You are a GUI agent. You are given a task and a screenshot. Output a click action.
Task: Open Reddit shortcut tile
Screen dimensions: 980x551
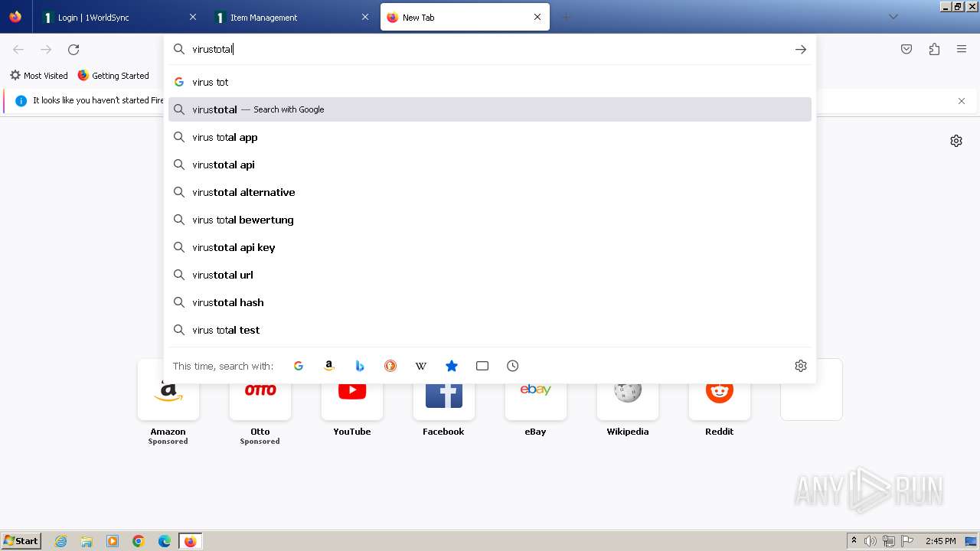[720, 399]
